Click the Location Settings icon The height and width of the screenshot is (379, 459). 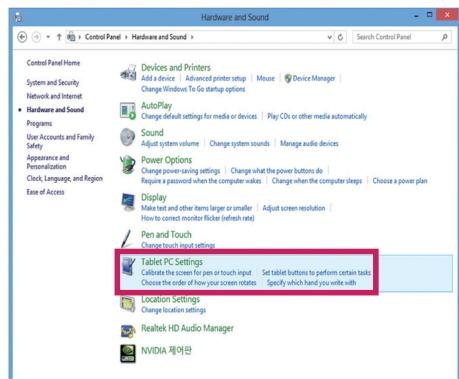(128, 304)
